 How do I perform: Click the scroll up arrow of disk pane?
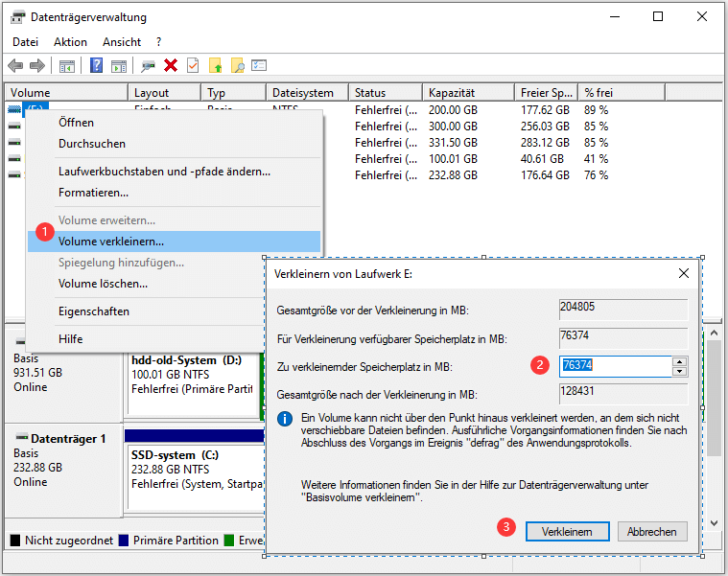(714, 333)
